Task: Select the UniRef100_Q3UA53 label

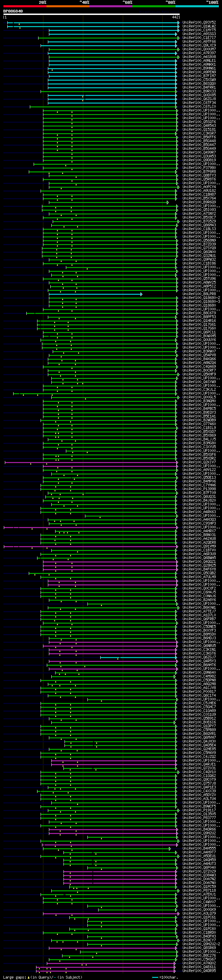Action: 199,156
